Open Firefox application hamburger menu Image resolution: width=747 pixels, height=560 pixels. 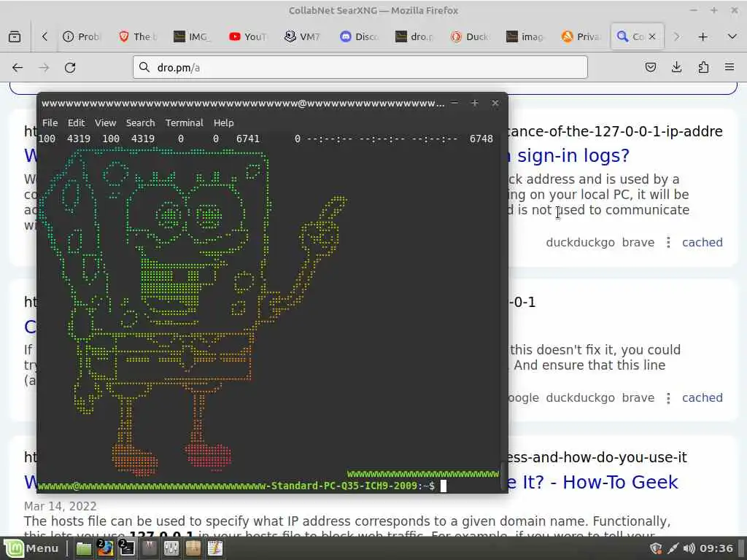(729, 67)
